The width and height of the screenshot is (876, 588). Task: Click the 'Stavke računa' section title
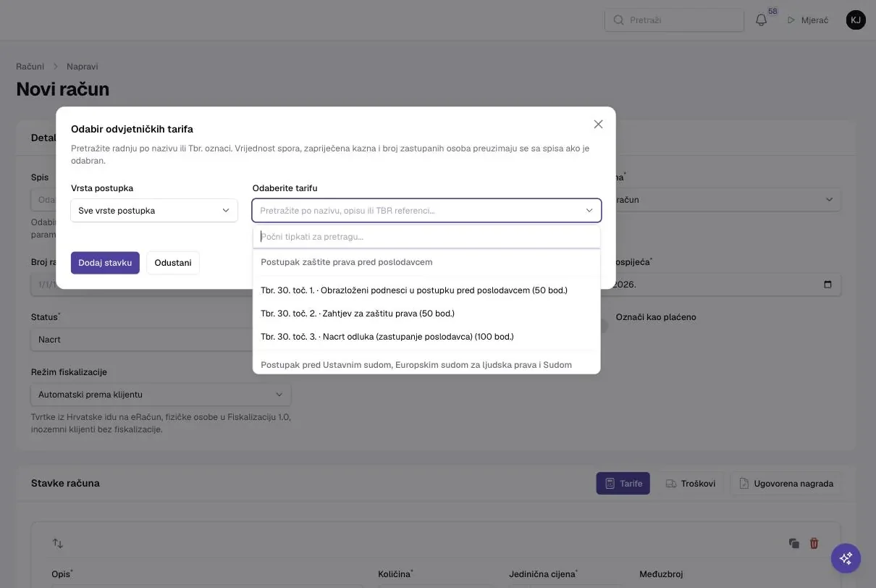tap(65, 483)
